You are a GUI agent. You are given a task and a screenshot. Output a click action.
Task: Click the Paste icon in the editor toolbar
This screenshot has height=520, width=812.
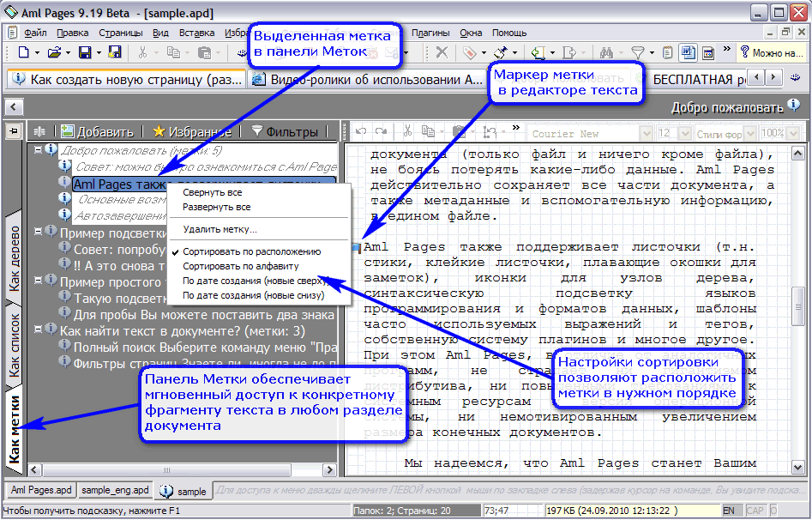[x=458, y=131]
